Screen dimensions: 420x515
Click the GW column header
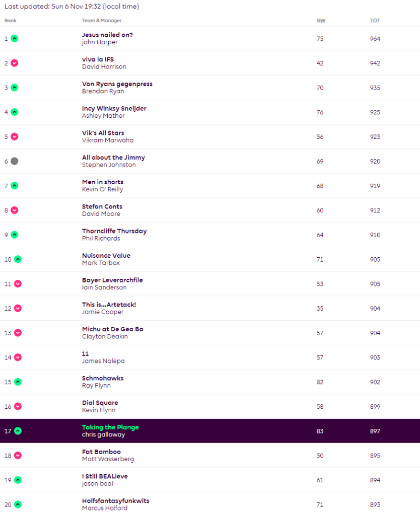(x=320, y=21)
